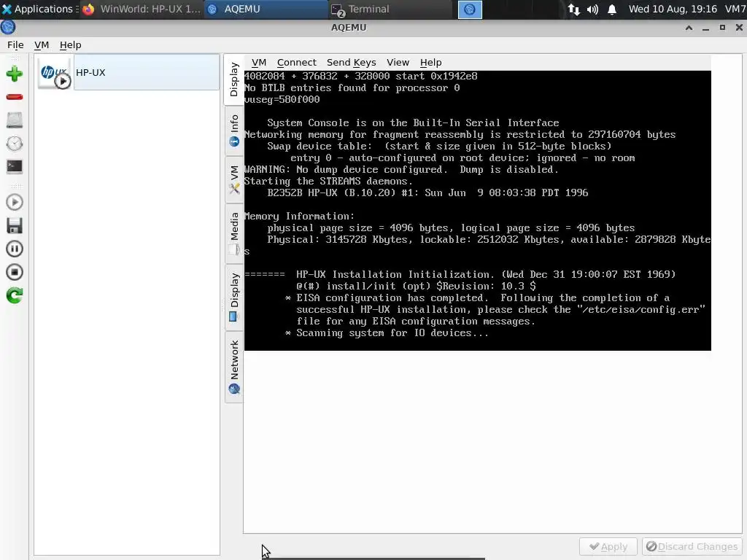Open the embedded display VM menu

pos(259,63)
